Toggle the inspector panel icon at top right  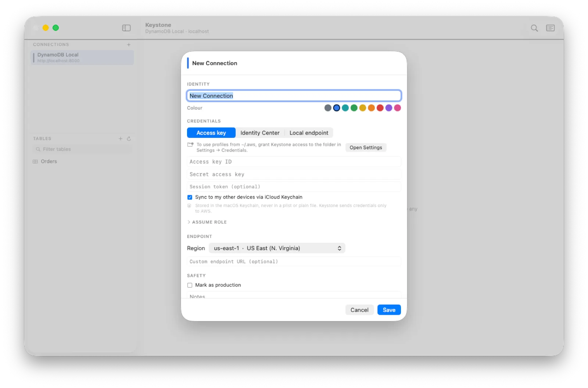(550, 28)
